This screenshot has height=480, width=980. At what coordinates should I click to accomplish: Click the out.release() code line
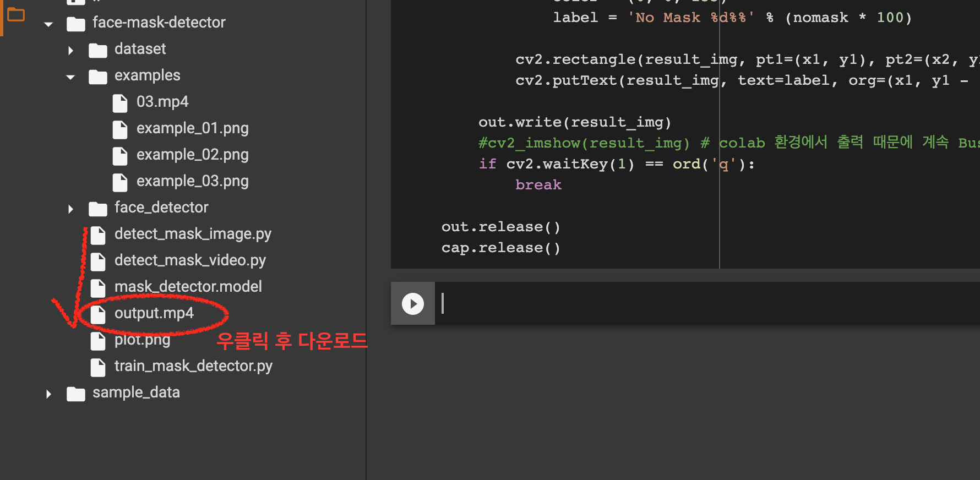click(x=501, y=227)
